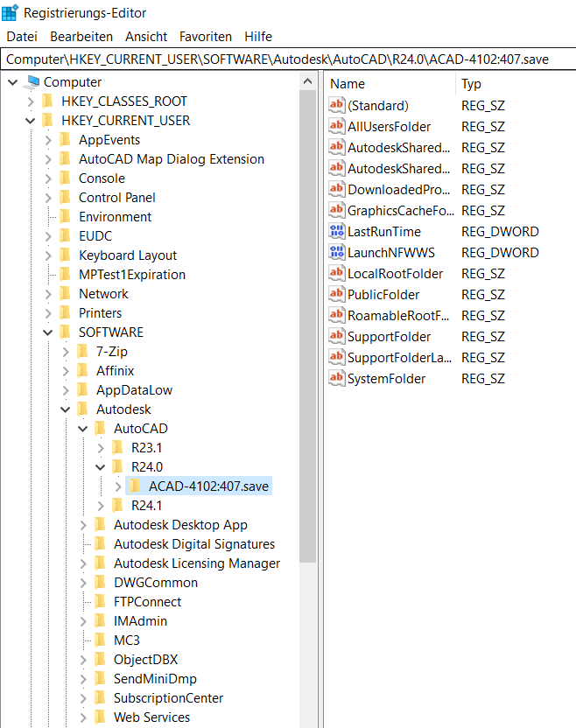Image resolution: width=576 pixels, height=728 pixels.
Task: Click the LaunchNFWWS binary value icon
Action: pos(337,253)
